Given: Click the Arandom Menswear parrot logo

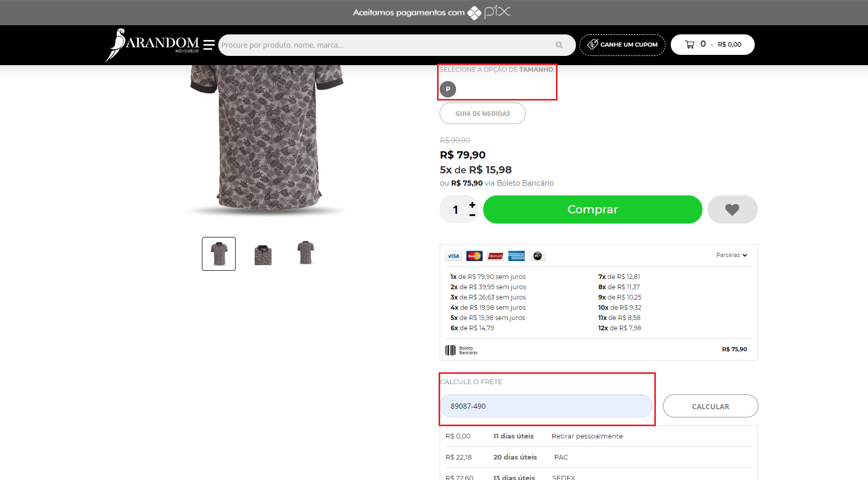Looking at the screenshot, I should pyautogui.click(x=152, y=45).
